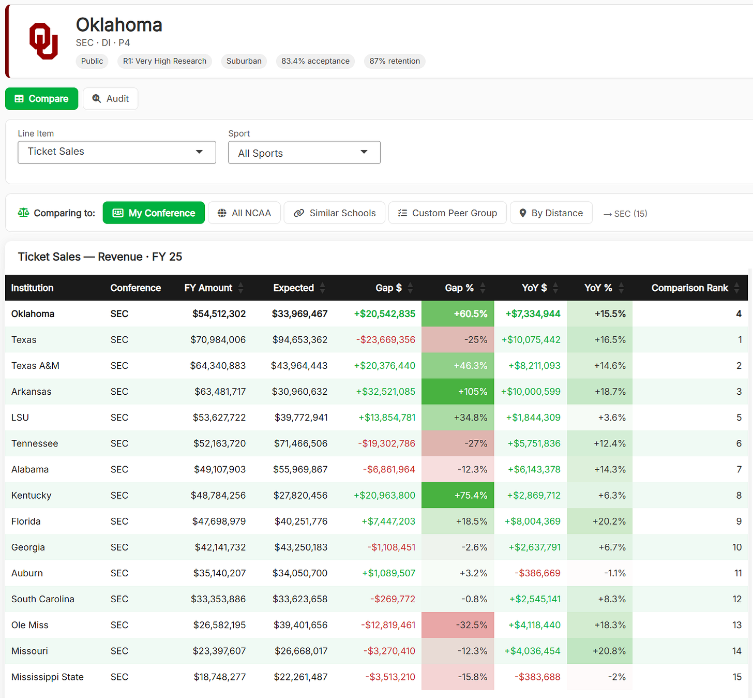Select the My Conference comparison option

[154, 213]
